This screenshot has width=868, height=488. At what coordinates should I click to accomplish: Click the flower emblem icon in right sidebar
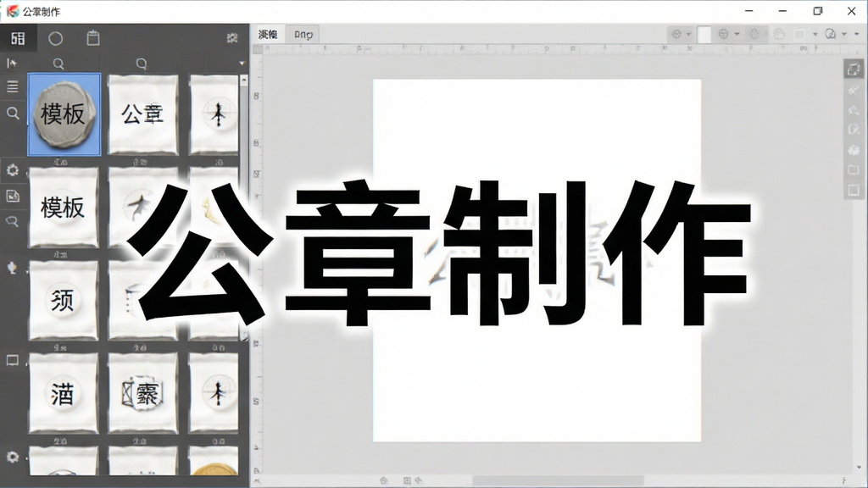[854, 151]
